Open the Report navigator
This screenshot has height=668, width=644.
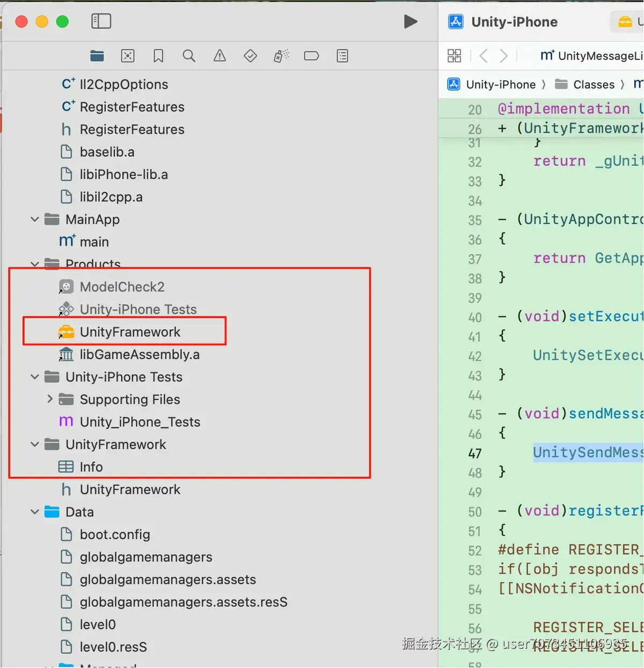pyautogui.click(x=342, y=56)
